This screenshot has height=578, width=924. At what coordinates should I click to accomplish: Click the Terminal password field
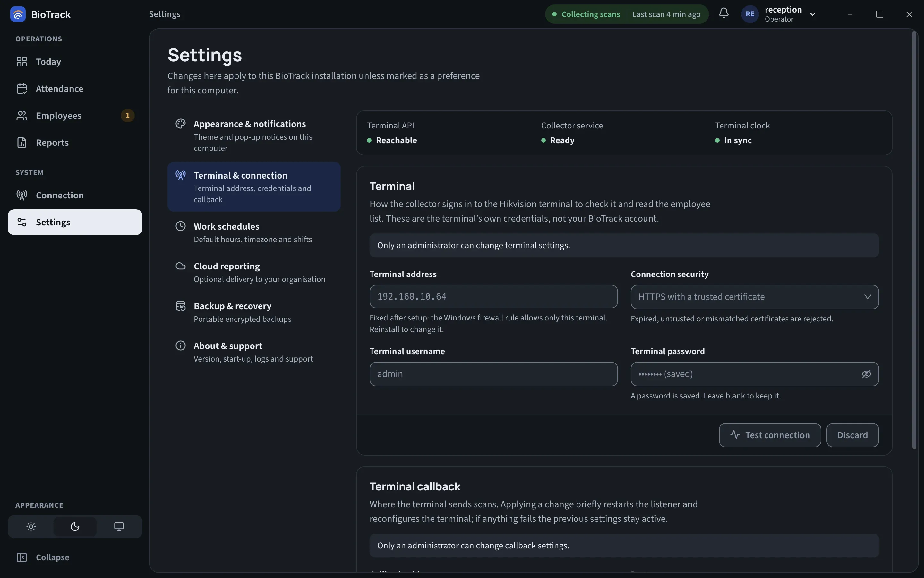point(755,374)
